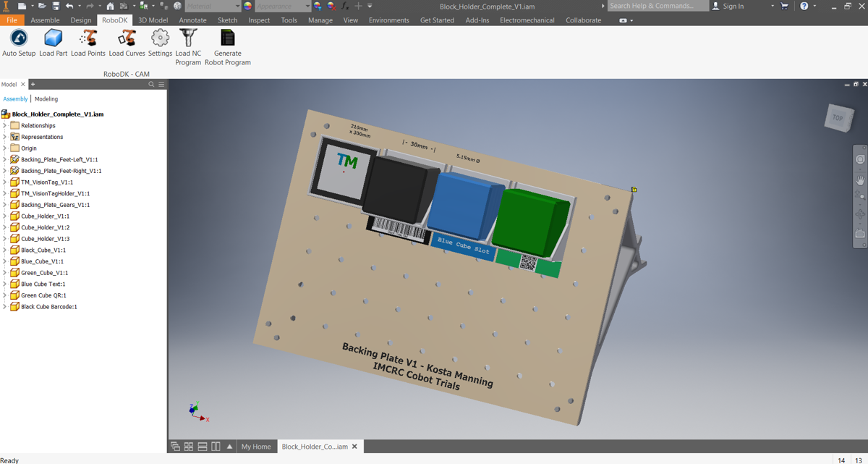Click the Save icon in quick access toolbar
This screenshot has height=464, width=868.
pyautogui.click(x=56, y=6)
